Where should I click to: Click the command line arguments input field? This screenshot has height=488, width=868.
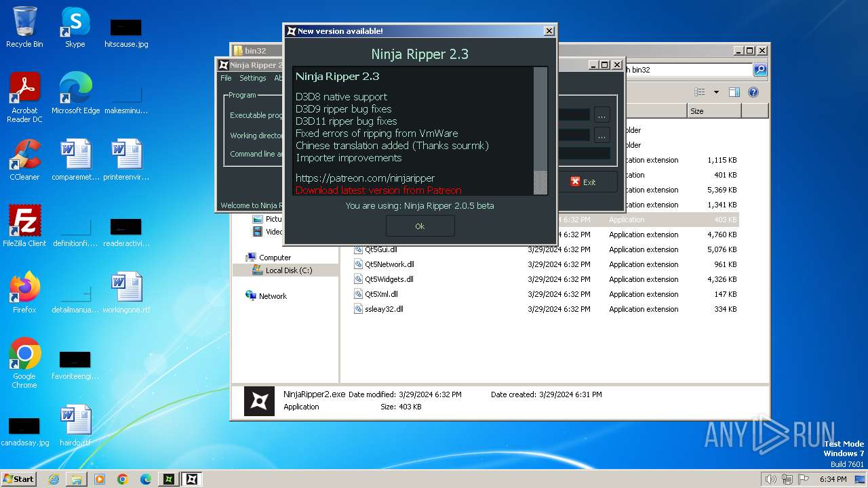(583, 154)
